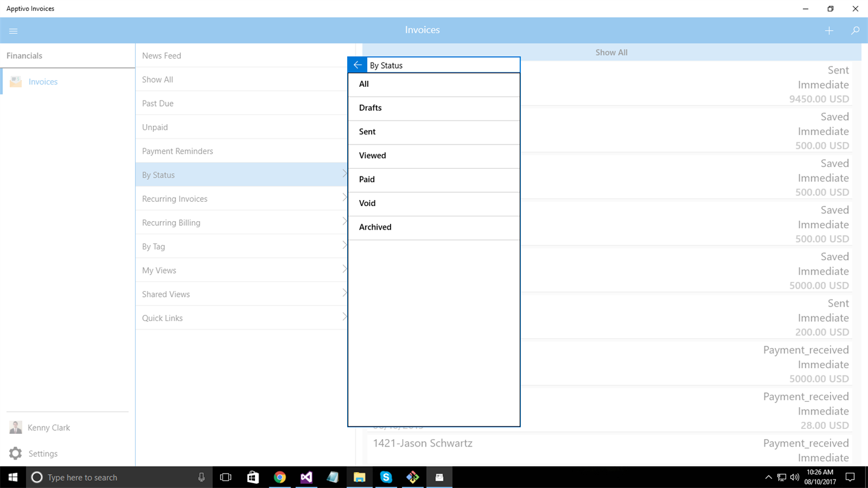Expand the By Status chevron

point(345,174)
